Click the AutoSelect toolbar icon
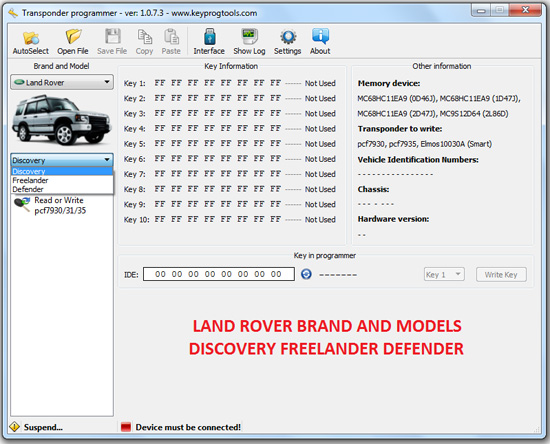The image size is (550, 444). tap(31, 38)
